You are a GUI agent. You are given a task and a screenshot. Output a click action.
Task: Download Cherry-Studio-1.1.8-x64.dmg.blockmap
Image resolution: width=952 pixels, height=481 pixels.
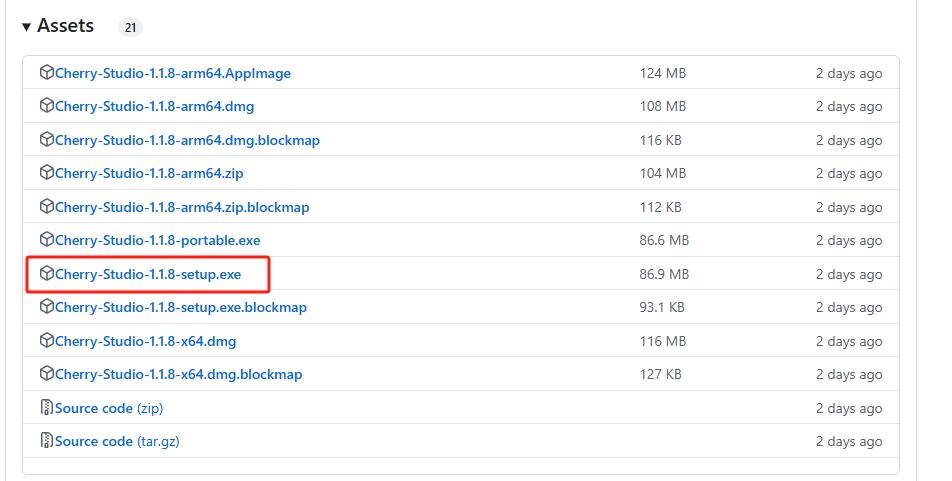pyautogui.click(x=178, y=374)
